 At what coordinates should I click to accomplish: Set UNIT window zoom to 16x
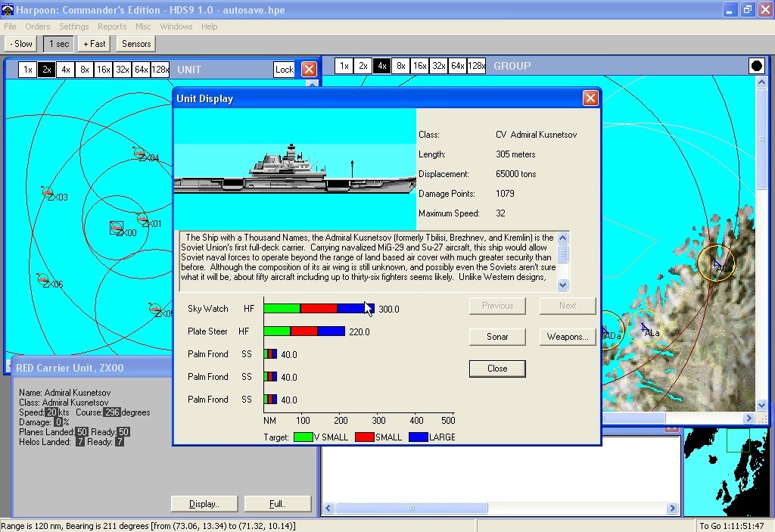[x=103, y=70]
